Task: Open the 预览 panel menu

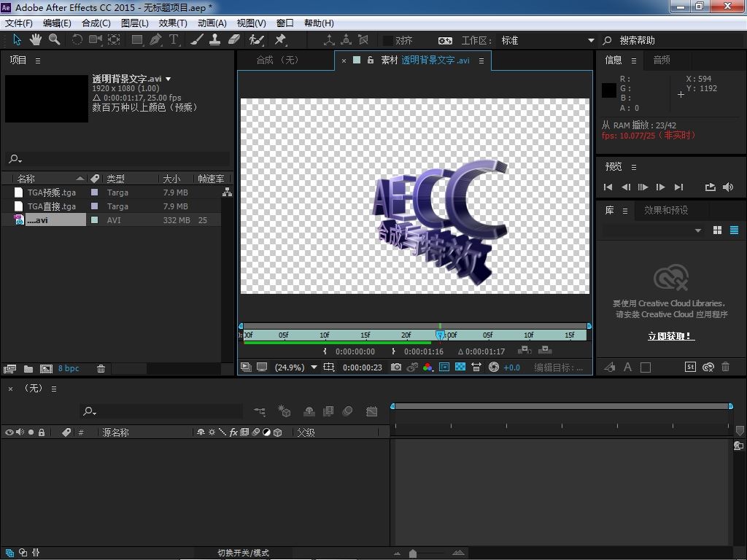Action: point(634,167)
